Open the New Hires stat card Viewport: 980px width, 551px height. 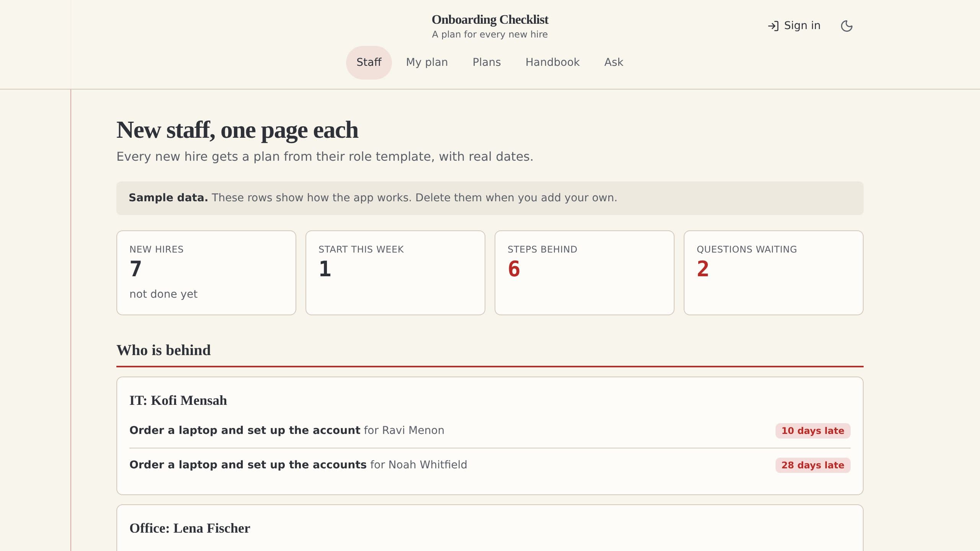tap(206, 273)
